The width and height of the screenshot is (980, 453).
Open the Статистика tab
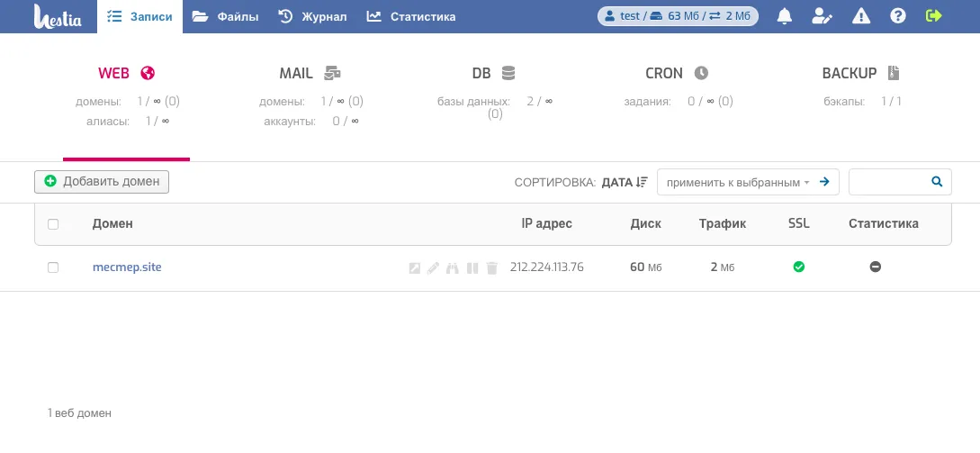pyautogui.click(x=411, y=16)
